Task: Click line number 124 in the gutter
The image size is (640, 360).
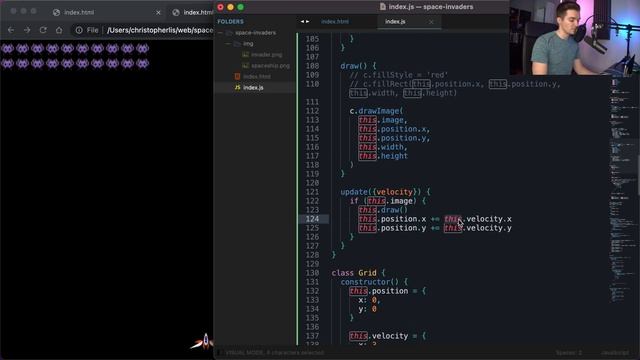Action: click(312, 219)
